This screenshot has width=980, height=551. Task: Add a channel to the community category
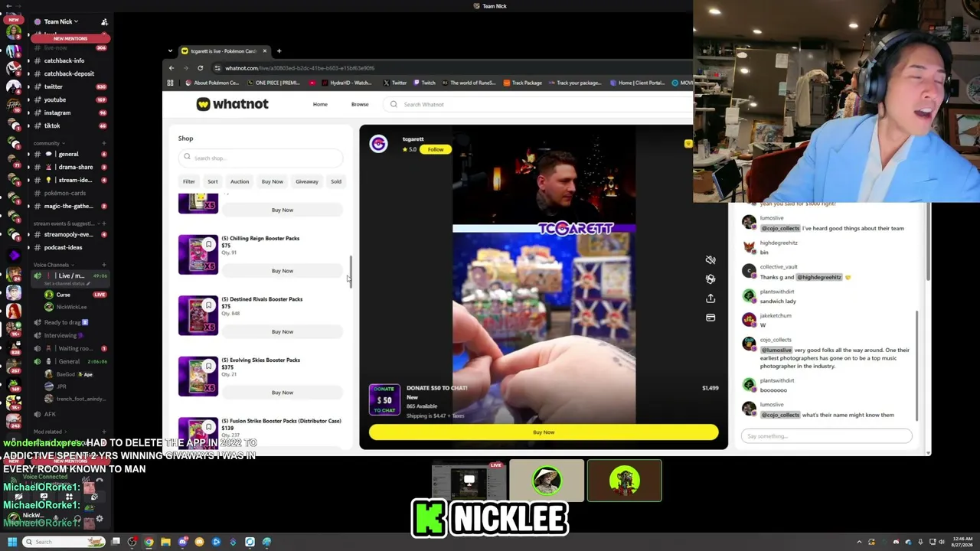(104, 143)
